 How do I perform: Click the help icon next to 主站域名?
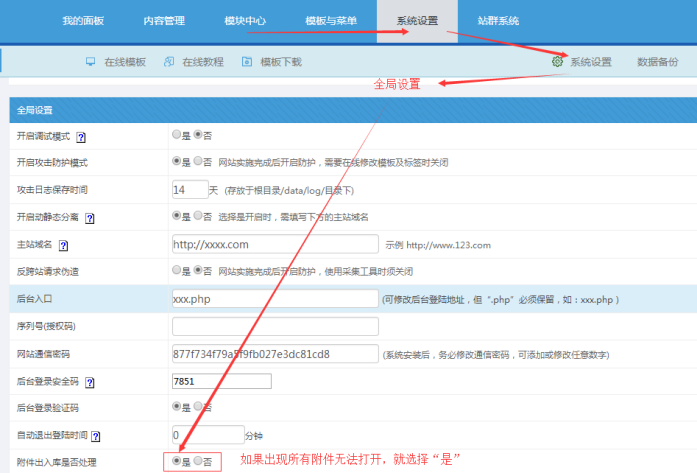[x=64, y=244]
